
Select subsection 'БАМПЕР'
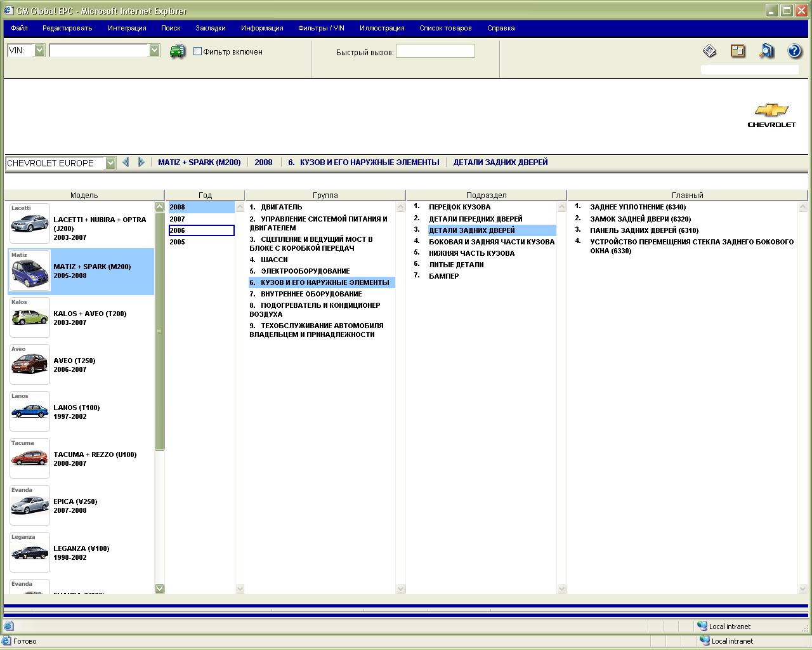pyautogui.click(x=443, y=276)
